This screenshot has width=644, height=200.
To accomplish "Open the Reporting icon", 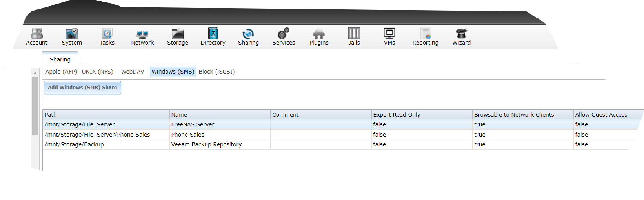I will pos(426,34).
